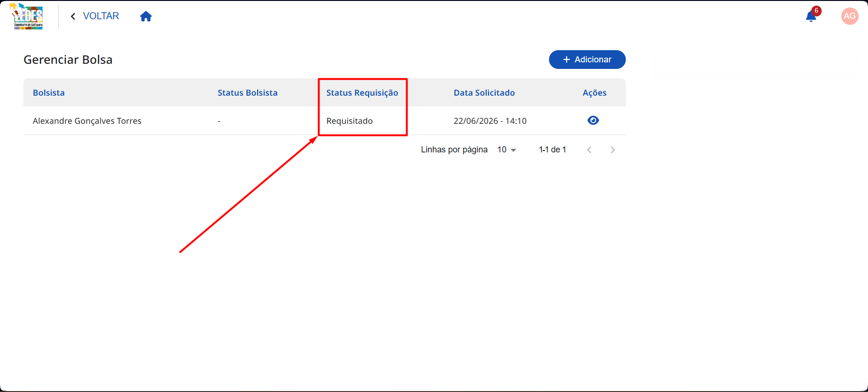Click the dropdown arrow next to 10
The image size is (868, 392).
point(513,150)
